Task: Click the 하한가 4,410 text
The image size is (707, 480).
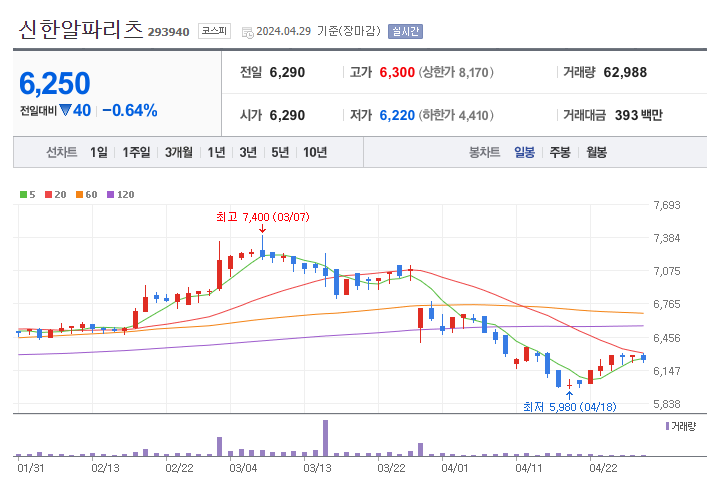Action: [x=456, y=115]
